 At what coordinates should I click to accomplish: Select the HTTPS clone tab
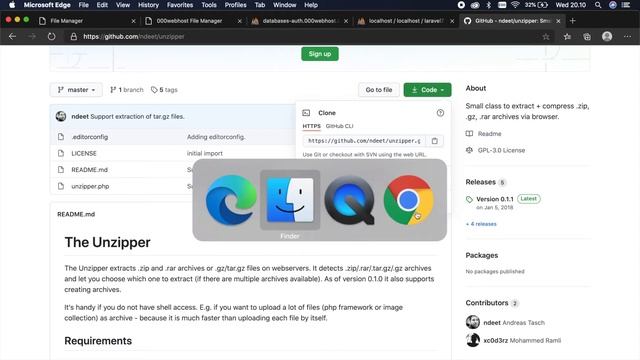pyautogui.click(x=311, y=126)
